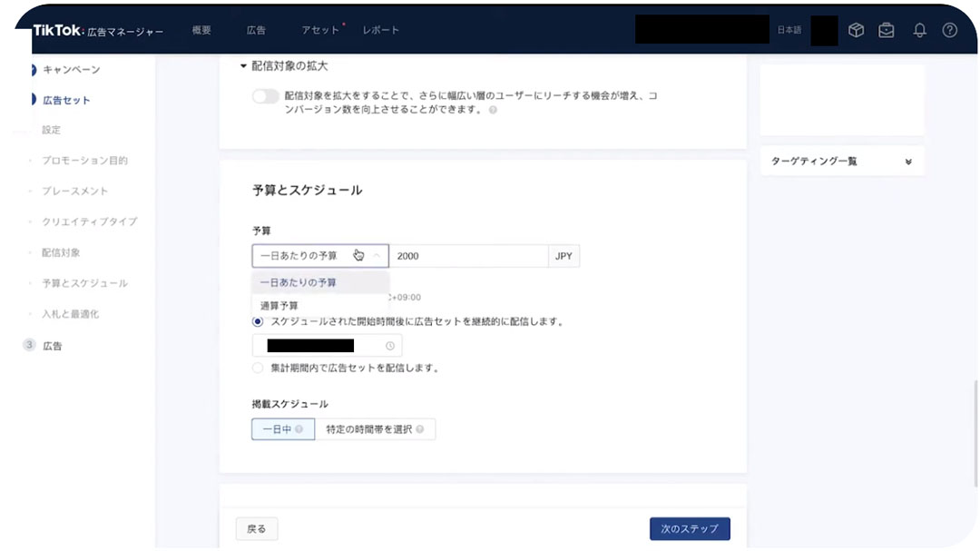Click the account avatar in the top bar
This screenshot has height=551, width=980.
coord(823,30)
